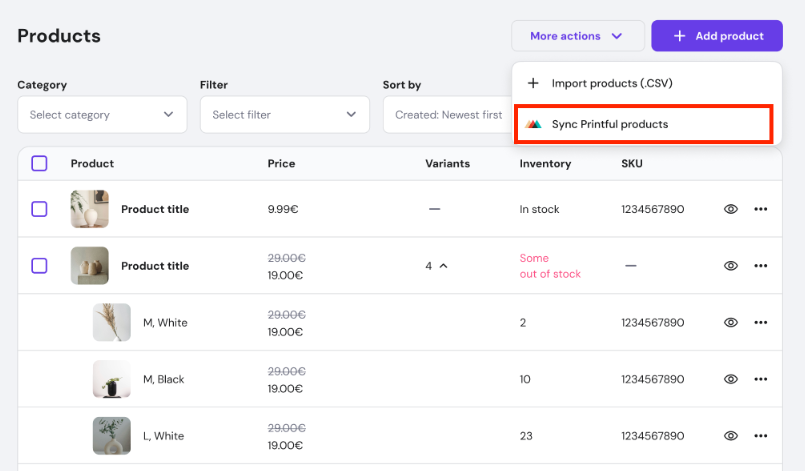Viewport: 805px width, 471px height.
Task: Toggle visibility eye for M, Black variant
Action: (x=731, y=380)
